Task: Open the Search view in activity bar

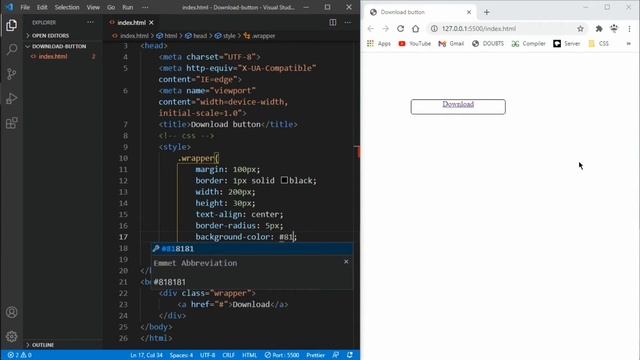Action: pyautogui.click(x=11, y=50)
